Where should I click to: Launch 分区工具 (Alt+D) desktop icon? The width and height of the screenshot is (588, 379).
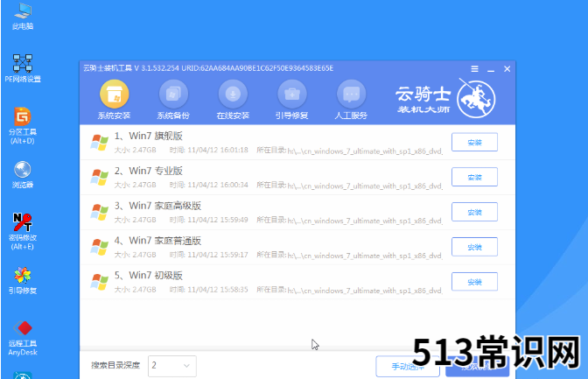coord(23,126)
